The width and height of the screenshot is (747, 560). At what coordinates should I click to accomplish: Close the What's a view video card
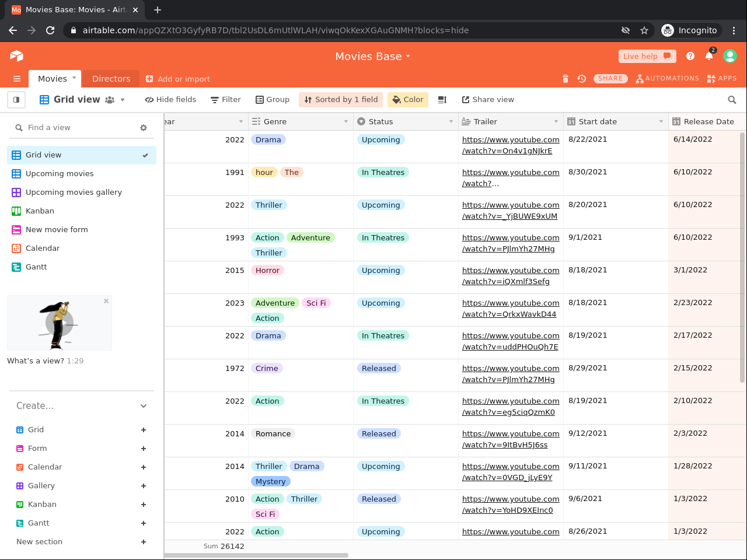(x=106, y=301)
